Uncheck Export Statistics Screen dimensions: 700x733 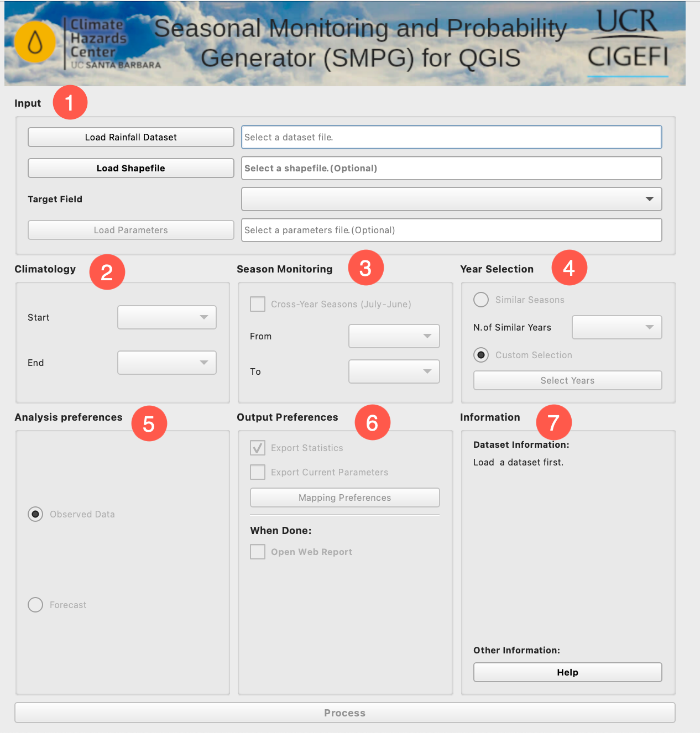(x=258, y=448)
